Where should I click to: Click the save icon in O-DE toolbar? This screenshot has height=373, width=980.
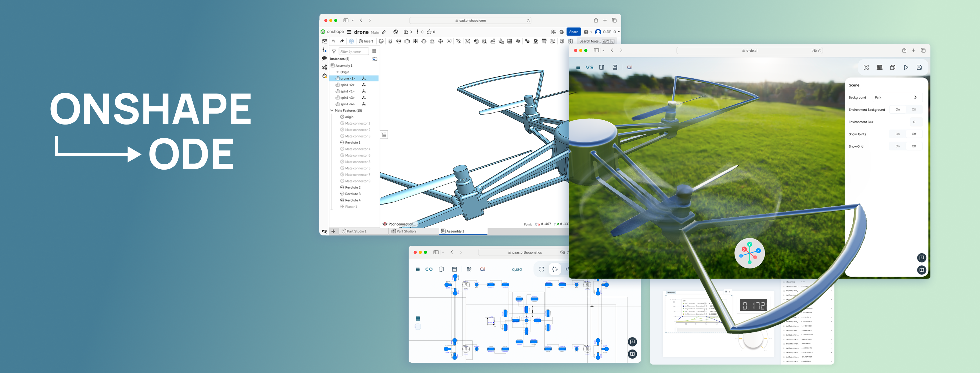919,67
